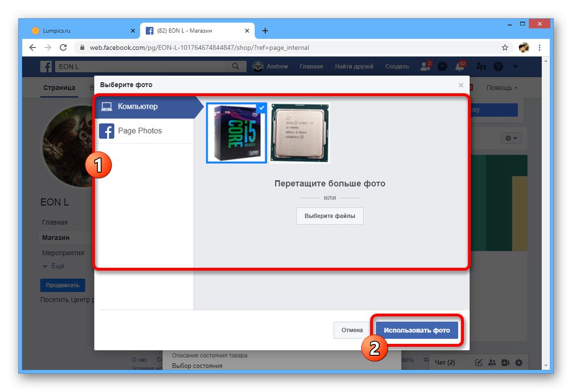Image resolution: width=572 pixels, height=392 pixels.
Task: Toggle selection of Core i5 box photo
Action: pos(236,133)
